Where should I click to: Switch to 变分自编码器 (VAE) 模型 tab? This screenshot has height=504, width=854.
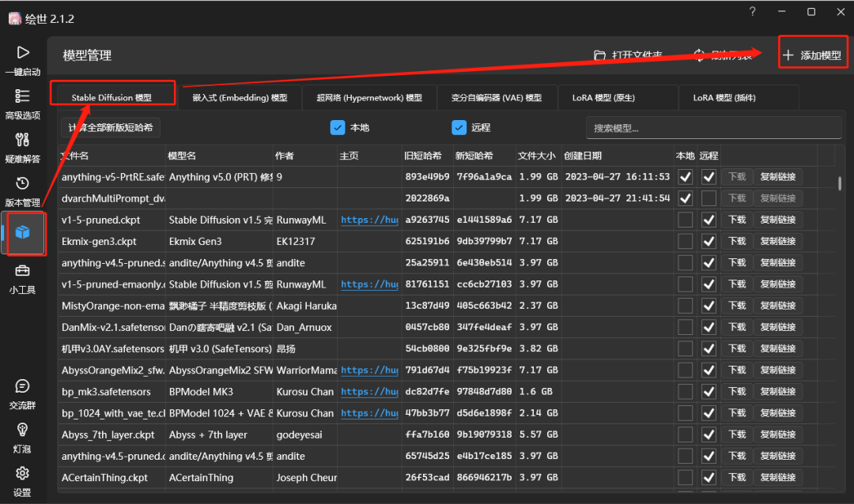[497, 97]
